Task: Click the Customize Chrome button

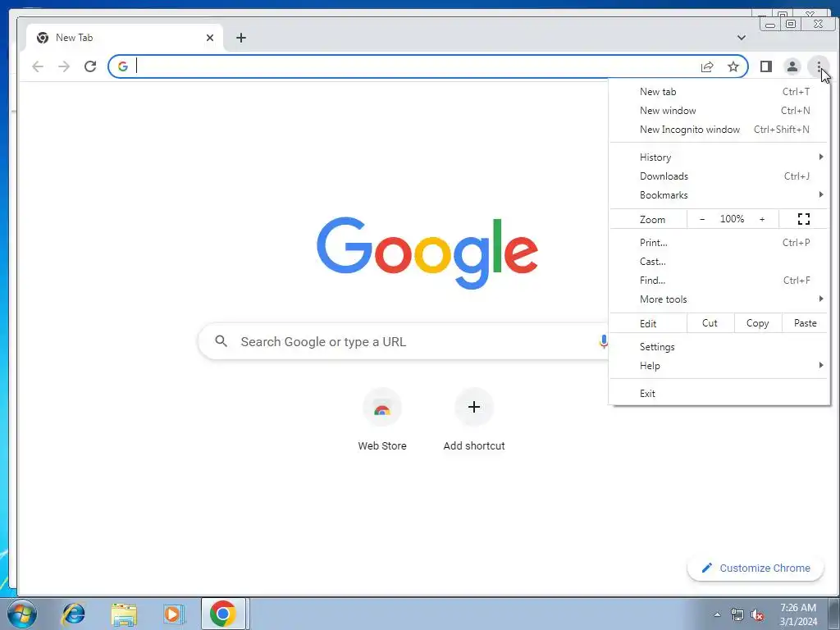Action: point(756,568)
